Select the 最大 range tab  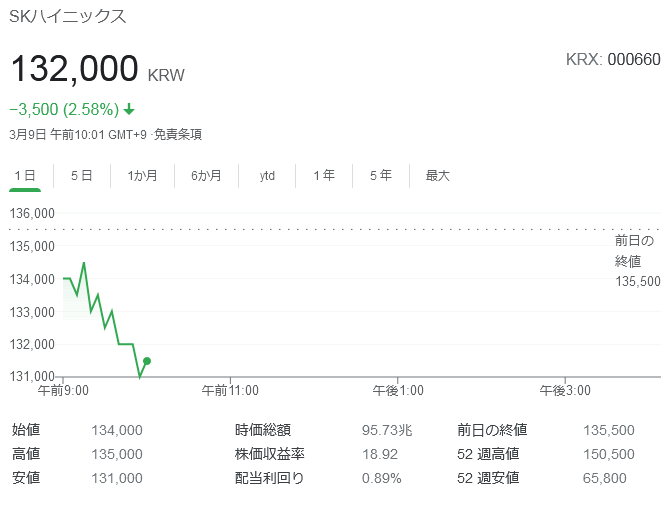click(x=438, y=176)
